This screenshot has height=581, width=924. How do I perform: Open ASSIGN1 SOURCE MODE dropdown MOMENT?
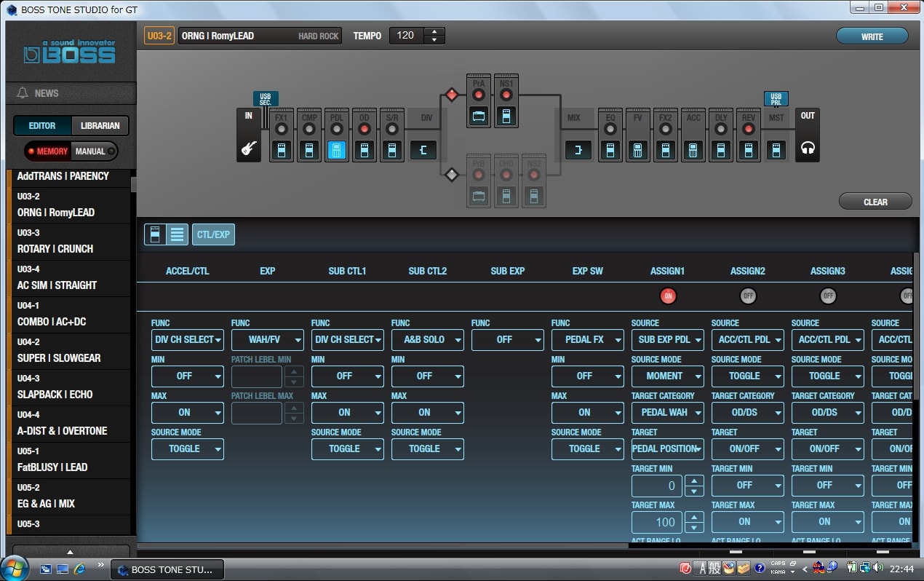[668, 376]
